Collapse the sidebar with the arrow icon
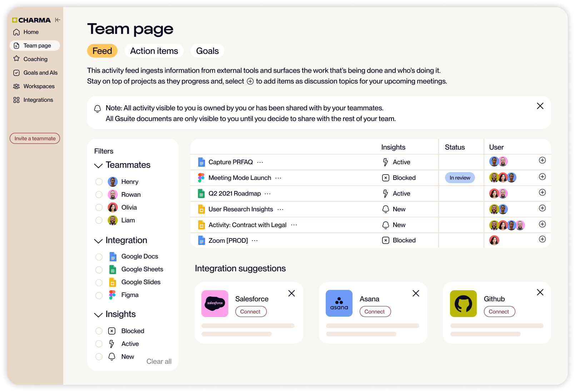Viewport: 575px width, 392px height. click(x=57, y=20)
